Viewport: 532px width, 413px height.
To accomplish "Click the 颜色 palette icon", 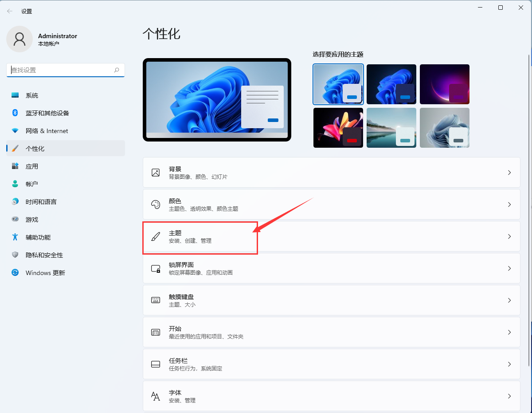I will pyautogui.click(x=156, y=205).
